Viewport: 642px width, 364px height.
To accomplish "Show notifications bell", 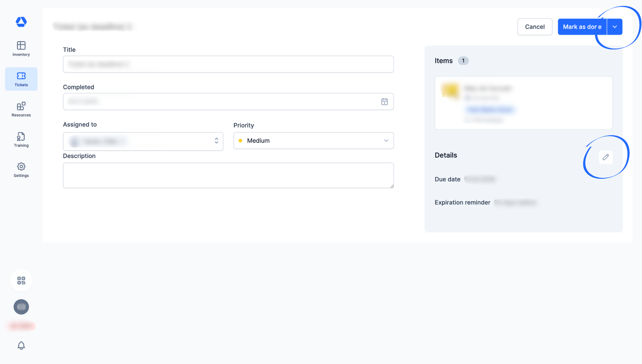I will [x=21, y=345].
